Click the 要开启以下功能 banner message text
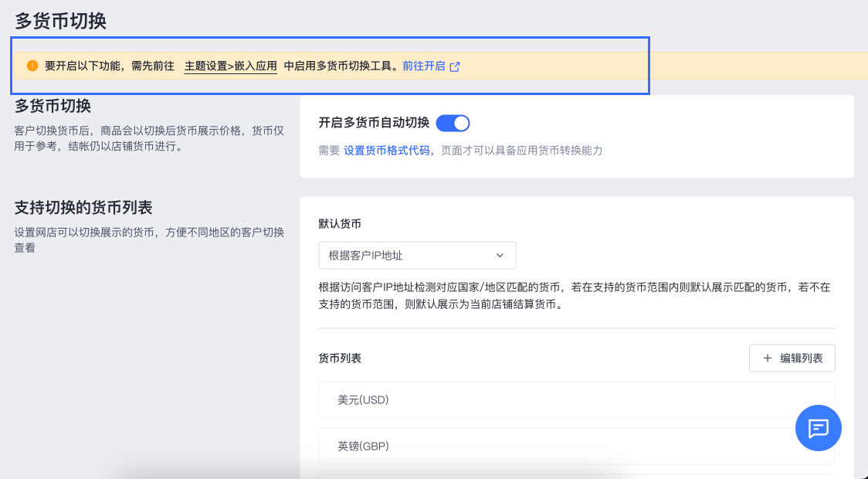This screenshot has height=479, width=868. (x=109, y=66)
